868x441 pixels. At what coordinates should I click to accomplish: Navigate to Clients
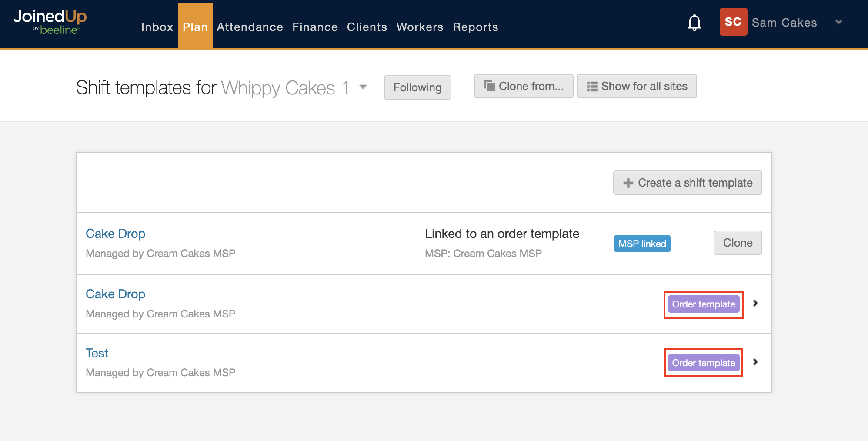[x=367, y=27]
